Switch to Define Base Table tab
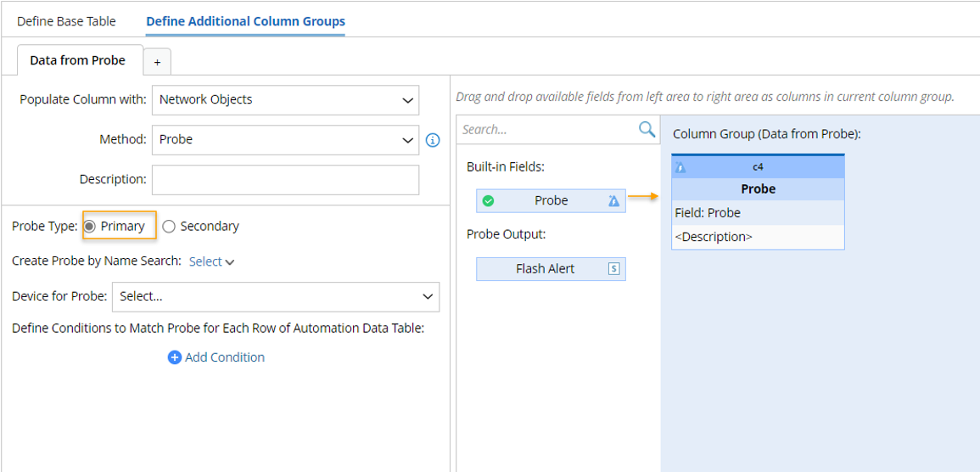This screenshot has width=980, height=472. click(x=66, y=21)
